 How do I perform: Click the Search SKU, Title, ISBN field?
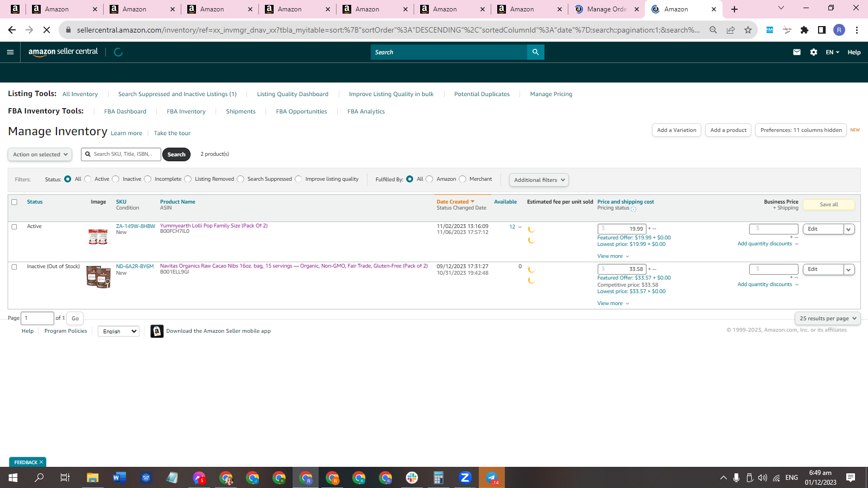point(121,154)
